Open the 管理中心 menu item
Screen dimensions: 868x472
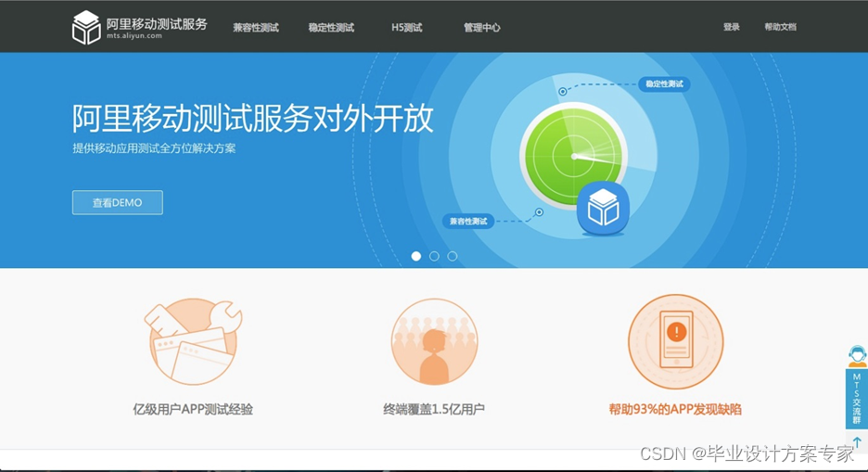[481, 28]
